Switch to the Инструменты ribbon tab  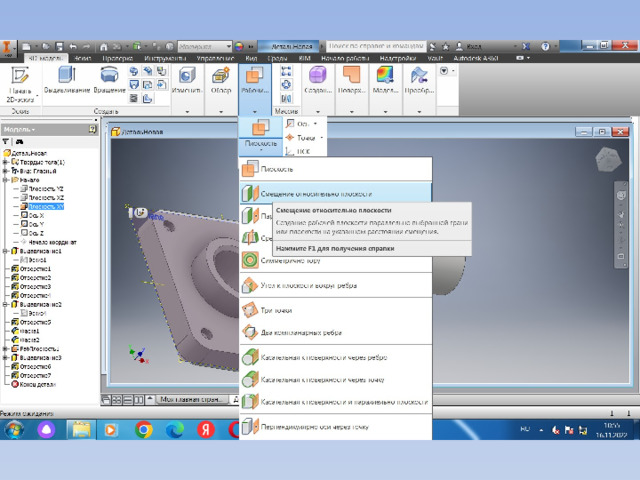click(165, 58)
